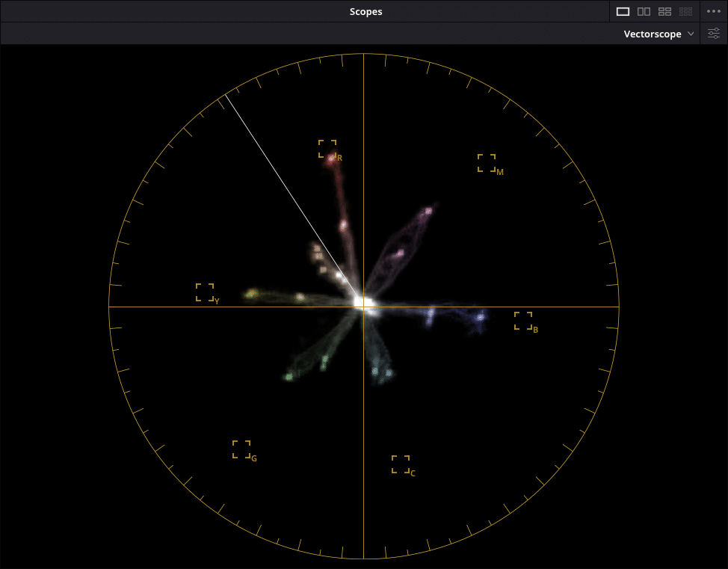728x569 pixels.
Task: Click the magenta M target box
Action: (487, 162)
